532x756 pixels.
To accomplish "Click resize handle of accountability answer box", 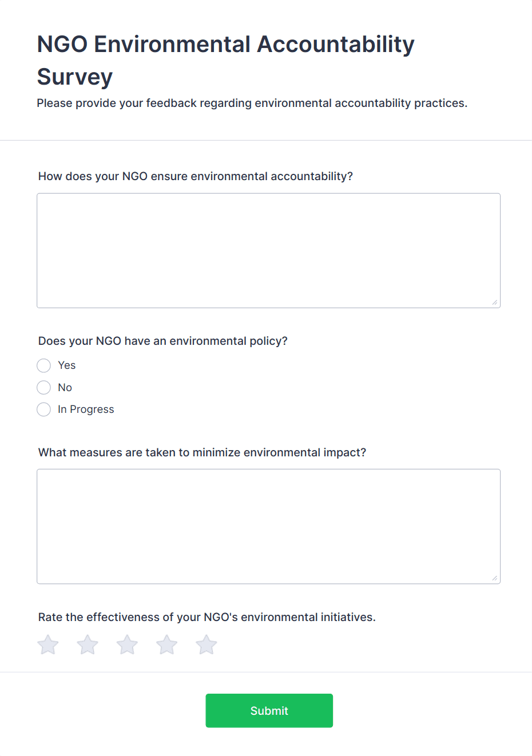I will [x=495, y=303].
